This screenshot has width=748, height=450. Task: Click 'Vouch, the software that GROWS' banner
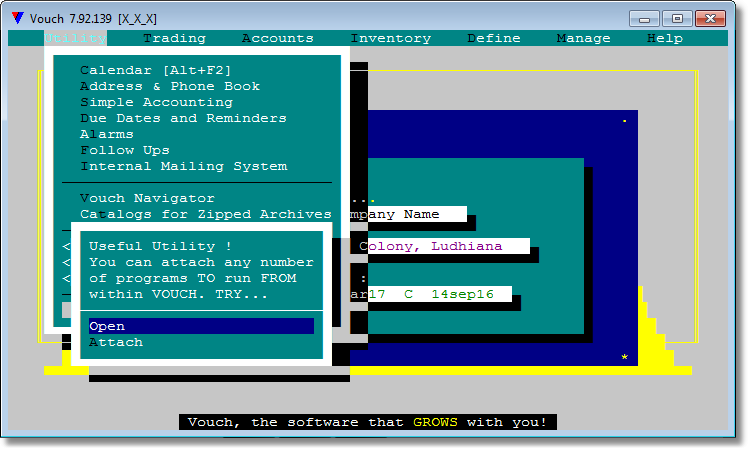coord(368,422)
